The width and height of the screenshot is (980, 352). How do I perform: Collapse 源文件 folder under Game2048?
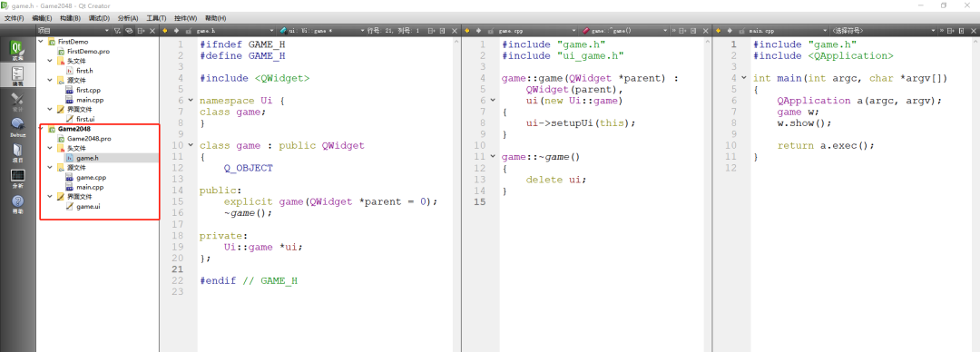coord(51,168)
